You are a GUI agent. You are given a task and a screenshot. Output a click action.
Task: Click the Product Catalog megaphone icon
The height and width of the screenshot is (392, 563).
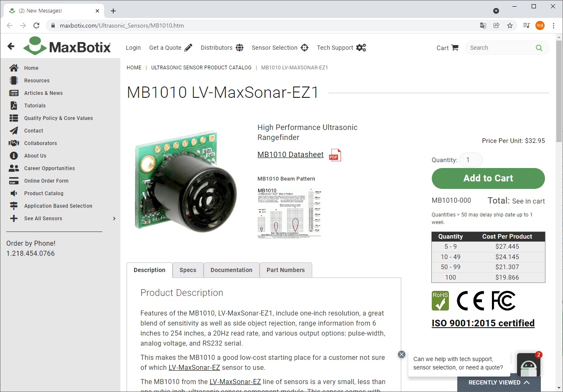[14, 193]
